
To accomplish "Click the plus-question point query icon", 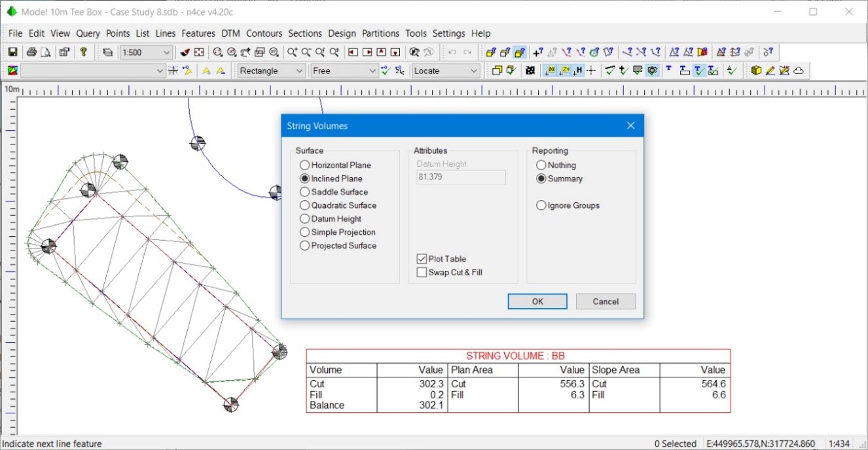I will click(537, 52).
